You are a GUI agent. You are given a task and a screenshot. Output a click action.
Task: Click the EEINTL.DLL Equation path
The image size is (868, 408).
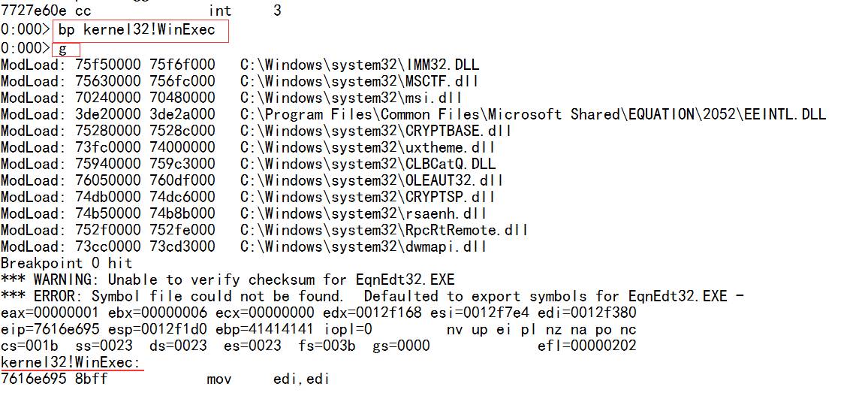coord(532,114)
